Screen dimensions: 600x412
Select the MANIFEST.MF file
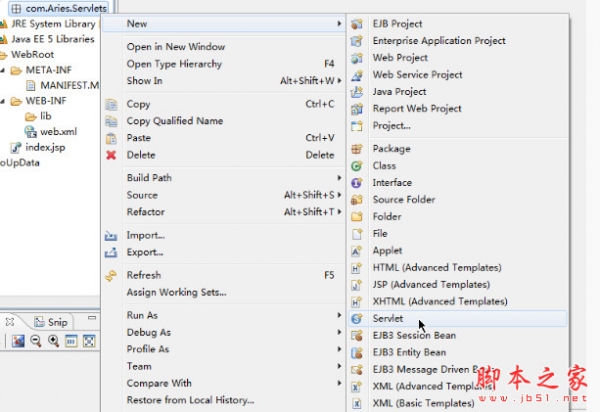(63, 85)
